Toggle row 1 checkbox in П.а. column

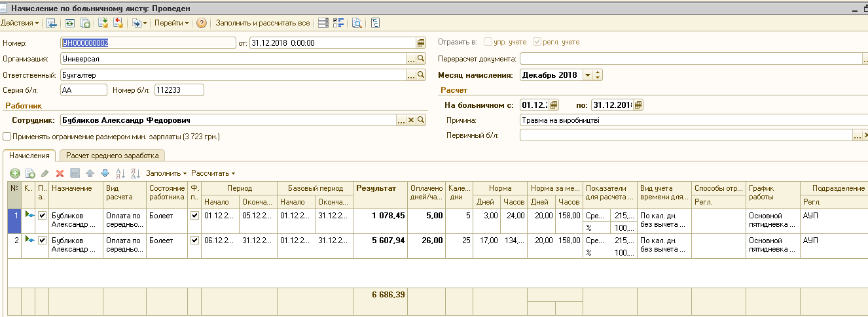click(x=43, y=214)
